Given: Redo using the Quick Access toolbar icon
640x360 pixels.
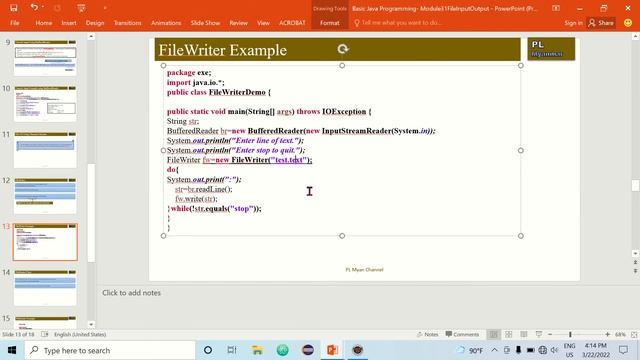Looking at the screenshot, I should [x=58, y=8].
